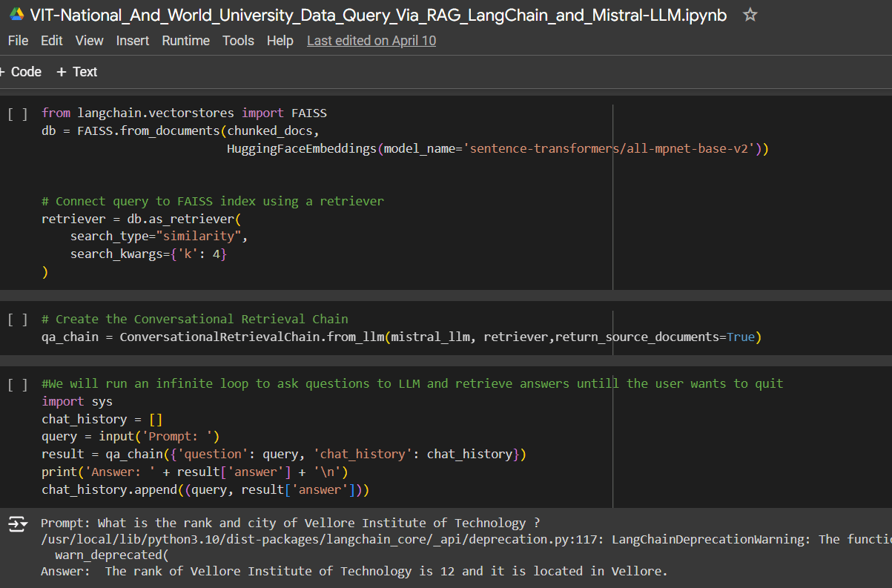The width and height of the screenshot is (892, 588).
Task: Insert a text cell with + Text
Action: pos(76,71)
